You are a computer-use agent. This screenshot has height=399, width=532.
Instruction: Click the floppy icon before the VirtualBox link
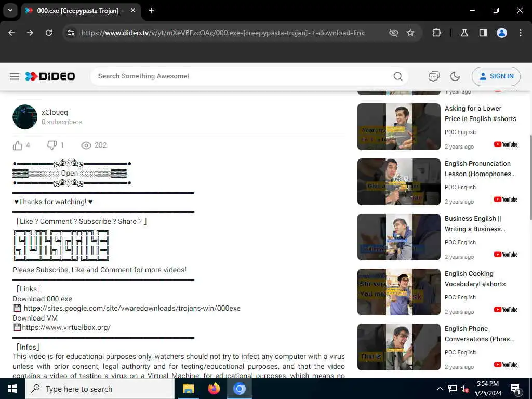(x=17, y=328)
